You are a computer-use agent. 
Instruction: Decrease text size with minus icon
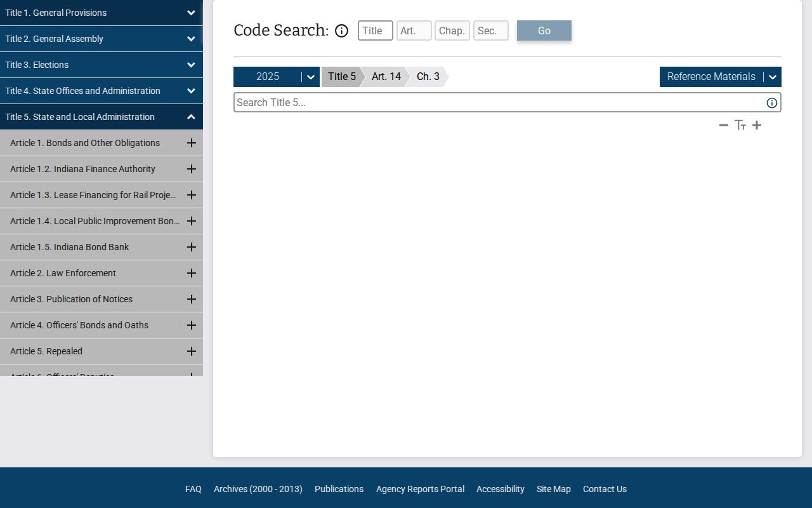724,125
